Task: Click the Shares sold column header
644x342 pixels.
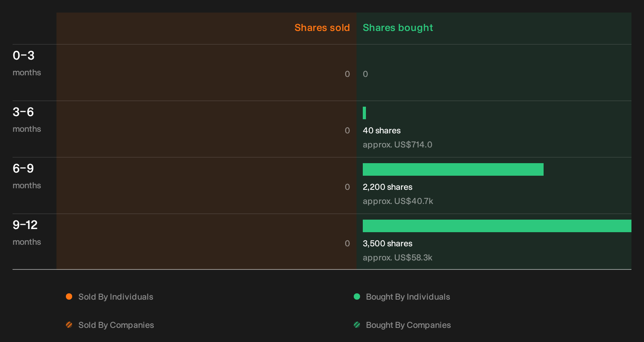Action: click(322, 28)
